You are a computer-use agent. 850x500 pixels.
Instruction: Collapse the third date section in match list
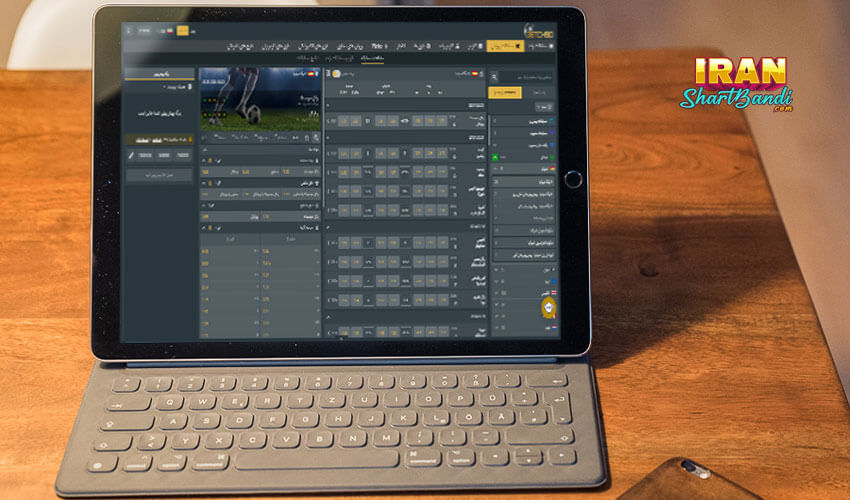click(406, 227)
